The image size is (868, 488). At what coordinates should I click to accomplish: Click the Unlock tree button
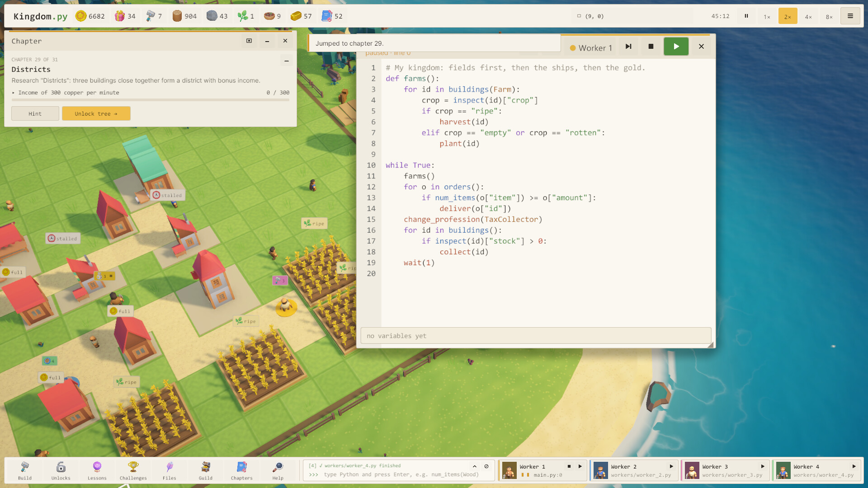96,113
